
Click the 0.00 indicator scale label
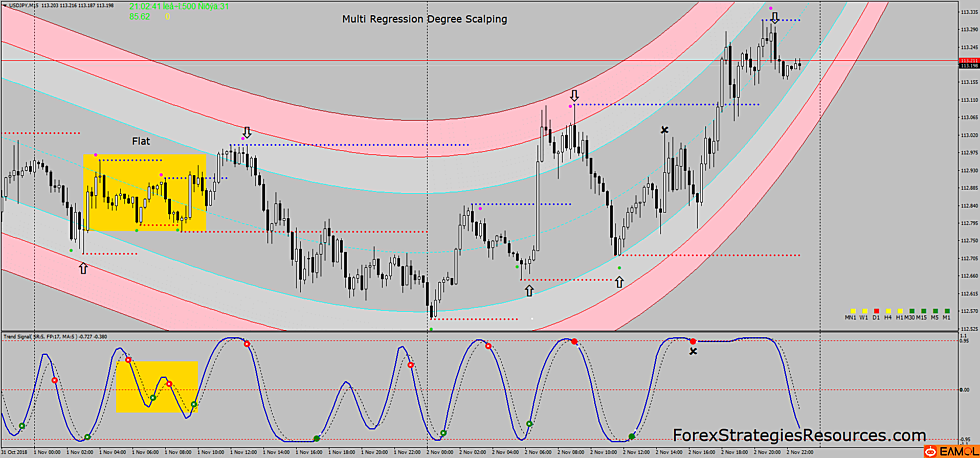click(965, 390)
